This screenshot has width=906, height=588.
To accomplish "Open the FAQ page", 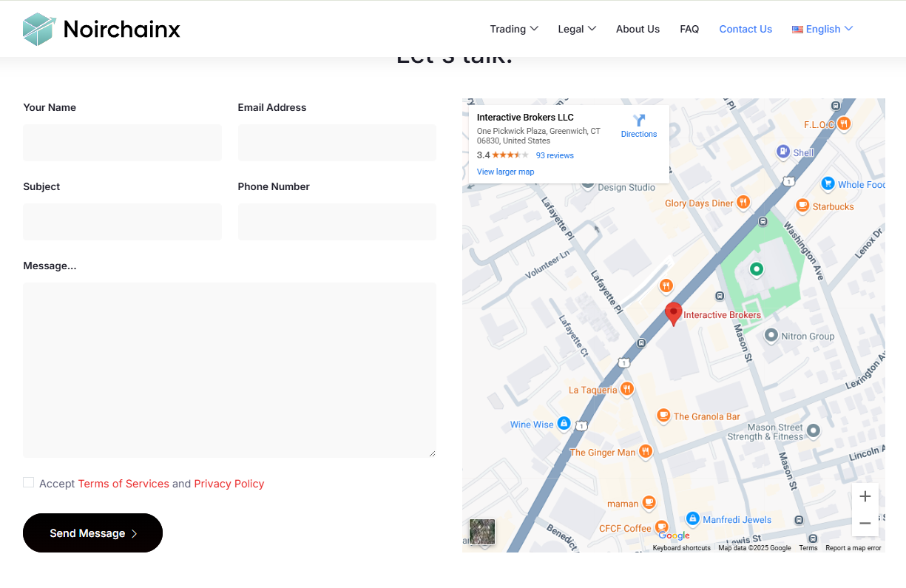I will [x=689, y=29].
